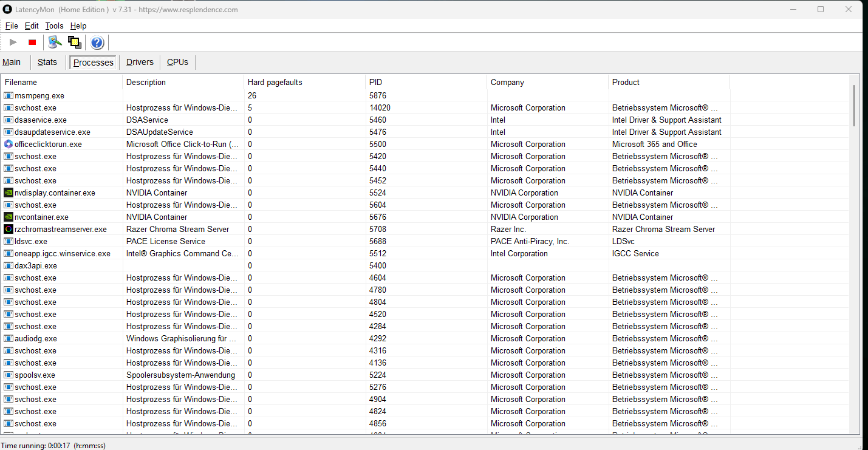Click the Time running status bar text
Screen dimensions: 868x450
(x=53, y=445)
